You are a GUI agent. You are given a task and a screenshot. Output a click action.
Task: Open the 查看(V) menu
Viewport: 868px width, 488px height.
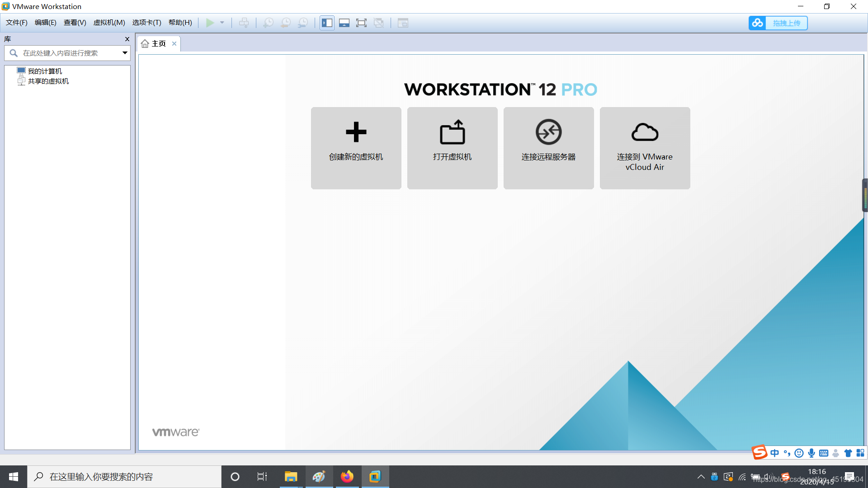pos(75,23)
